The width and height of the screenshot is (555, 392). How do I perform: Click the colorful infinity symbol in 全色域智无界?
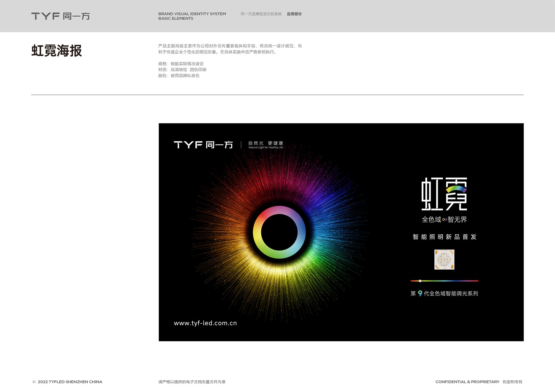[444, 220]
